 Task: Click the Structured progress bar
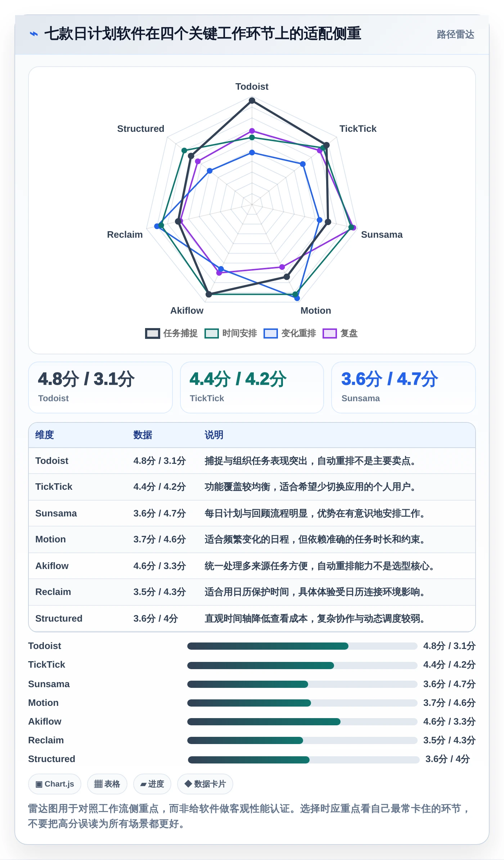tap(304, 760)
